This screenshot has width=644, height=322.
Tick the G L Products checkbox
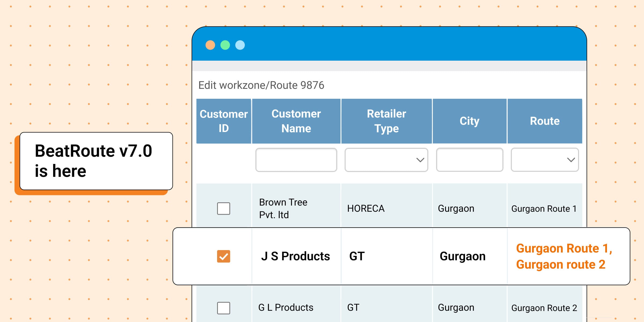point(224,308)
